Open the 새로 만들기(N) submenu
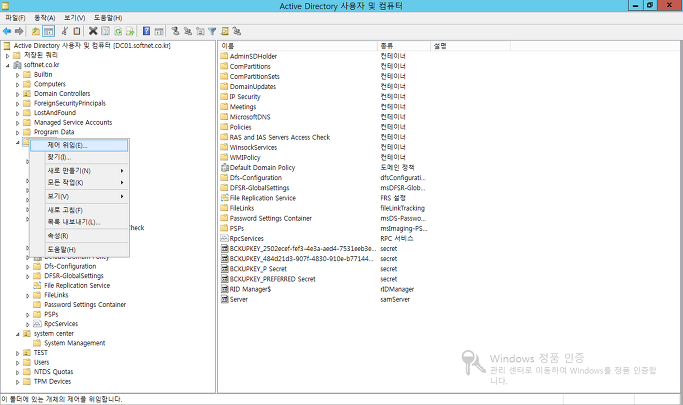 [x=79, y=171]
